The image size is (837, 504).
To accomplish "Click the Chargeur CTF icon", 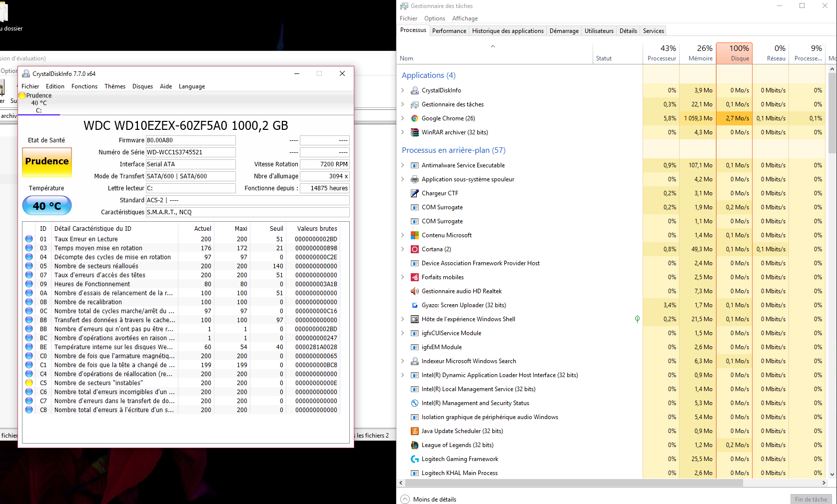I will click(x=414, y=193).
